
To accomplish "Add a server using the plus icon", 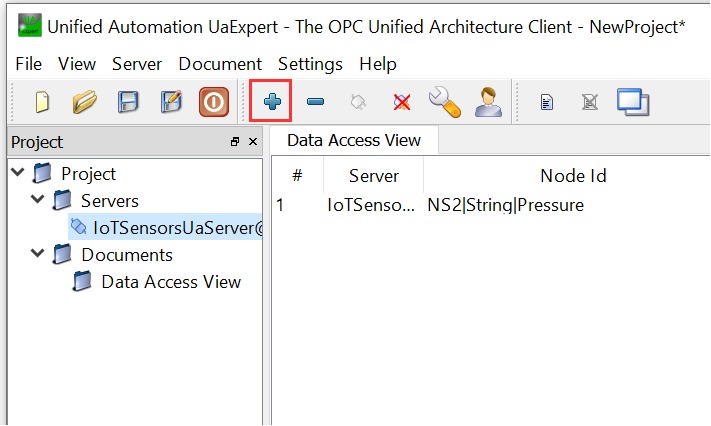I will pos(271,101).
